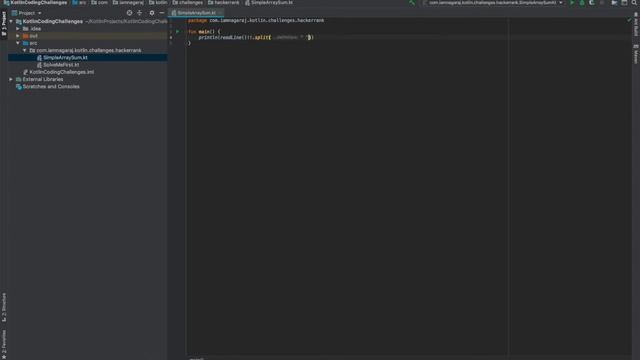Open Search Everywhere magnifier icon

click(634, 2)
